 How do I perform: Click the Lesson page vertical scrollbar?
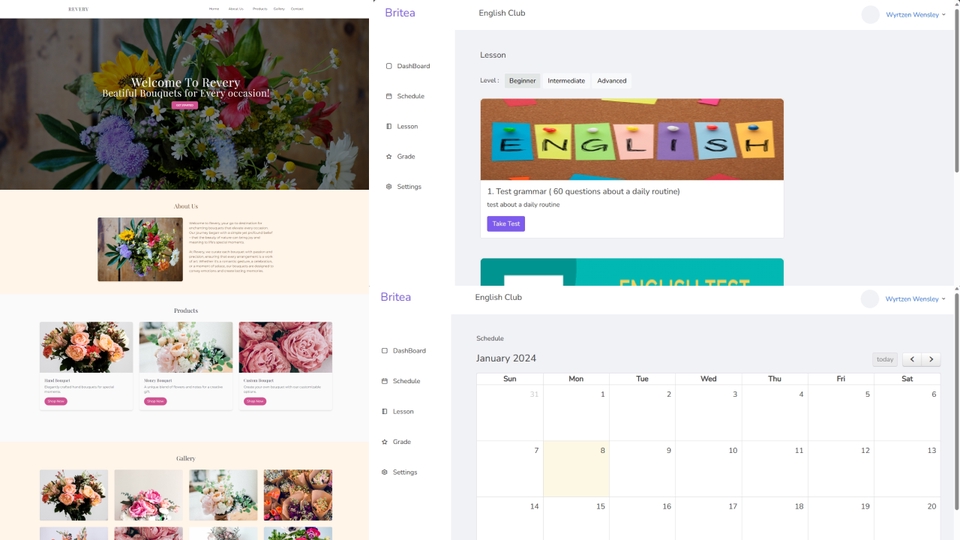coord(956,92)
